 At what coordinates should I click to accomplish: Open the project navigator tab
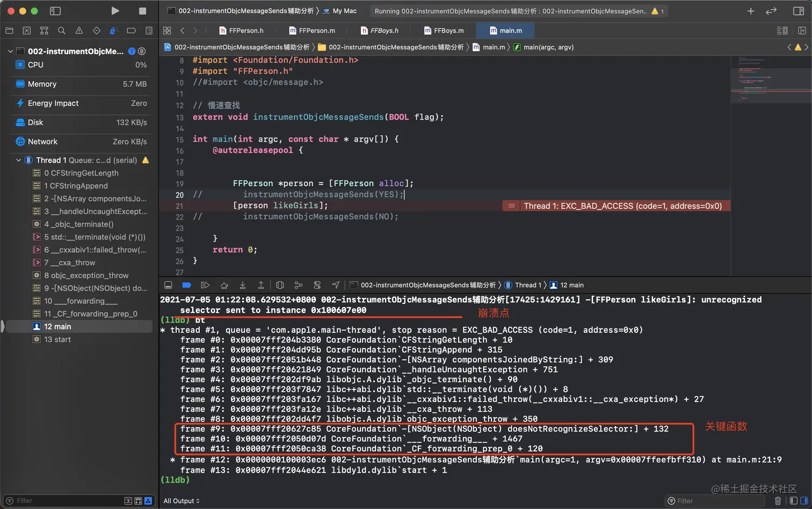point(9,31)
